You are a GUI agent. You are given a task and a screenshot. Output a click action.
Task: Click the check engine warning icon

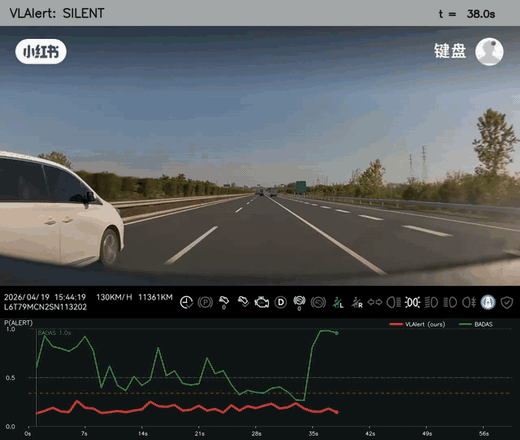pyautogui.click(x=262, y=302)
